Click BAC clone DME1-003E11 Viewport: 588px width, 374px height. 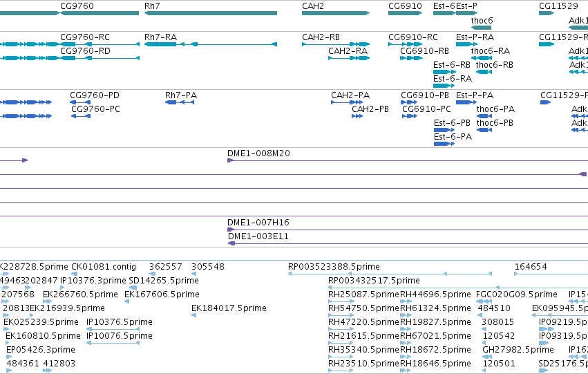(408, 243)
